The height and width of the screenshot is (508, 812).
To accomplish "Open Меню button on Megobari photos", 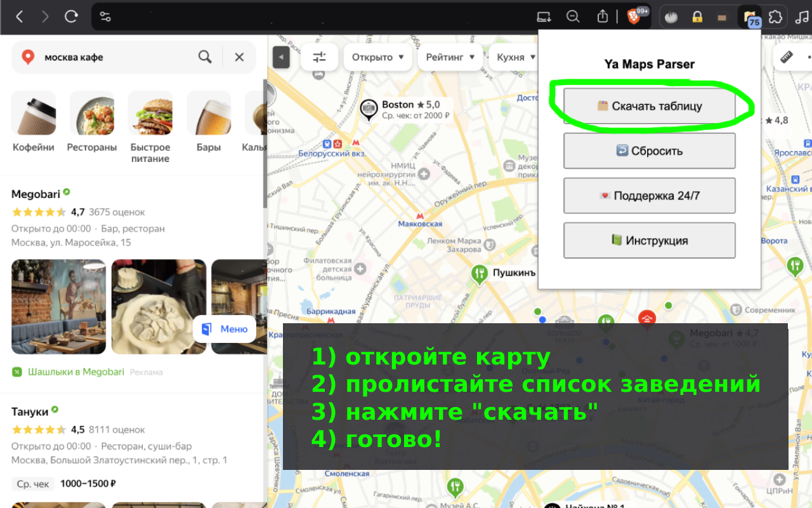I will (225, 329).
